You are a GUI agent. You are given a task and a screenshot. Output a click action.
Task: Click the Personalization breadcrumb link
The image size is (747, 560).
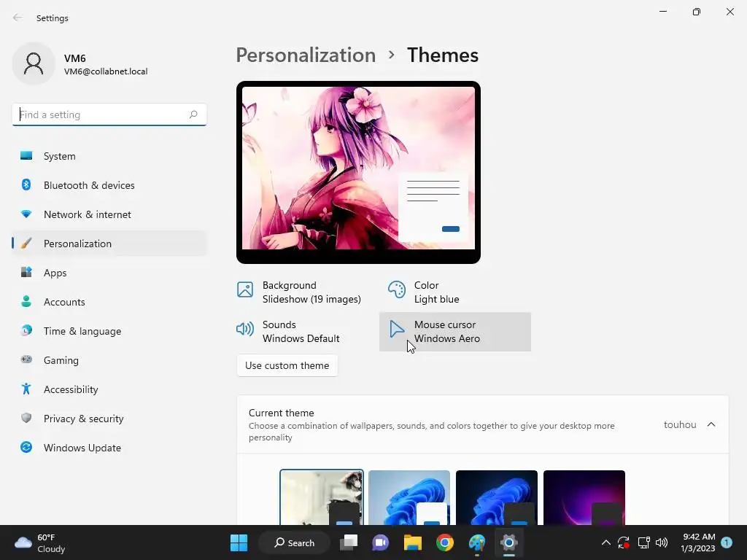tap(306, 55)
